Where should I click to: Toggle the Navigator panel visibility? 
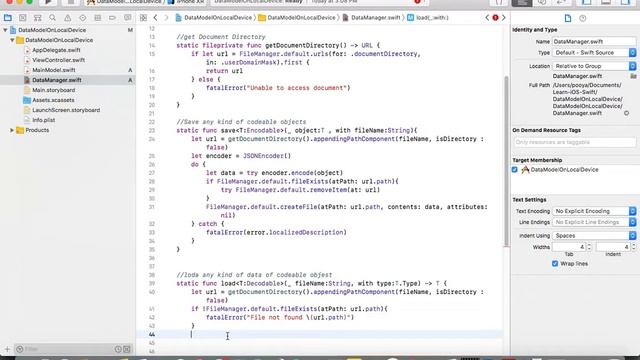tap(587, 2)
